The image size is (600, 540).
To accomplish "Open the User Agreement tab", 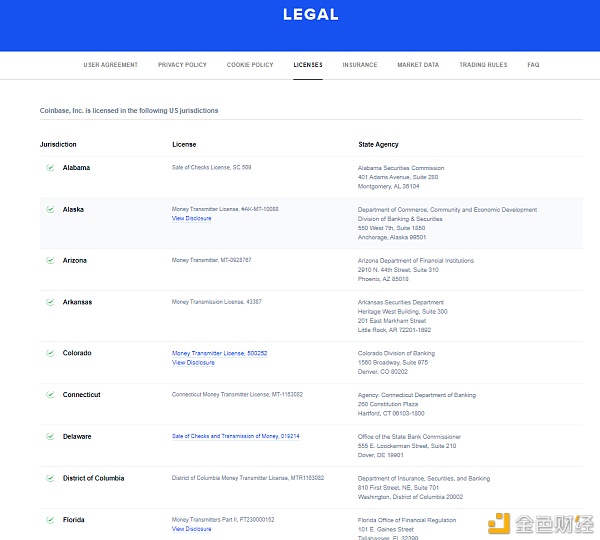I will pos(111,65).
